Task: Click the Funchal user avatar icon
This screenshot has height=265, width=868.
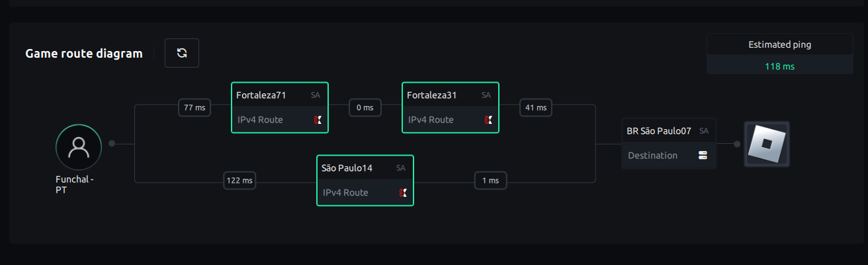Action: 79,146
